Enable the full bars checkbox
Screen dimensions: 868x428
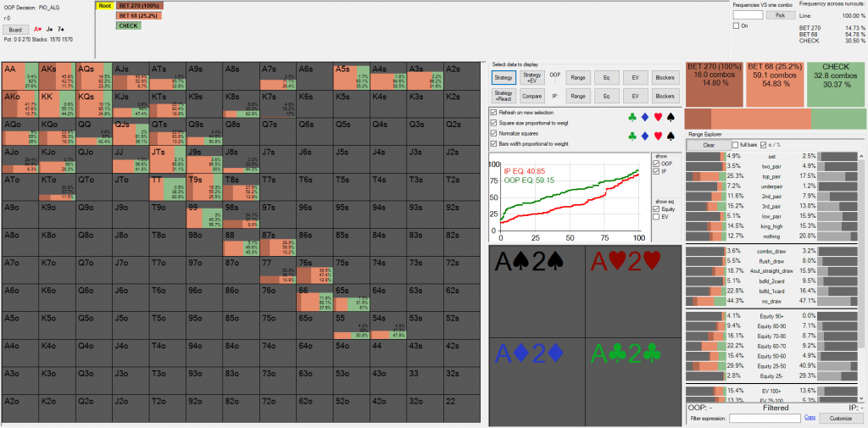tap(735, 145)
